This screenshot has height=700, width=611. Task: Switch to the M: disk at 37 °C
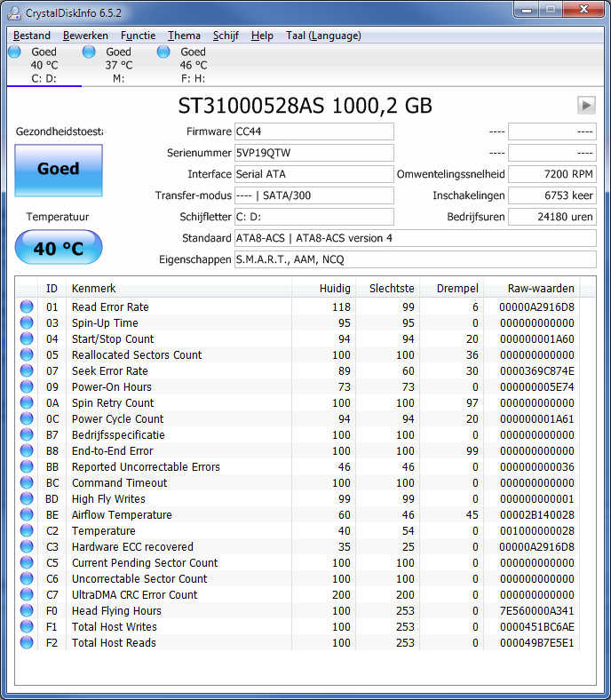tap(119, 65)
